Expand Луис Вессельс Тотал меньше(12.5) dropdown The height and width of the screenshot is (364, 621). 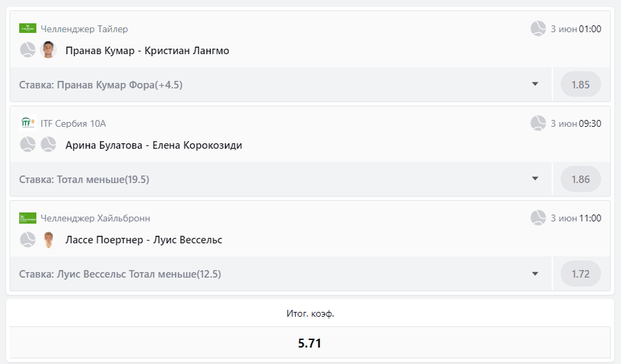click(535, 274)
